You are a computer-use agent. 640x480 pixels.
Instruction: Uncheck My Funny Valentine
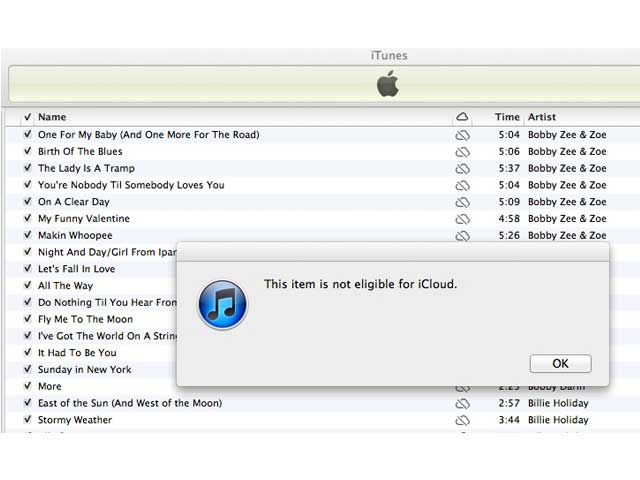[27, 218]
